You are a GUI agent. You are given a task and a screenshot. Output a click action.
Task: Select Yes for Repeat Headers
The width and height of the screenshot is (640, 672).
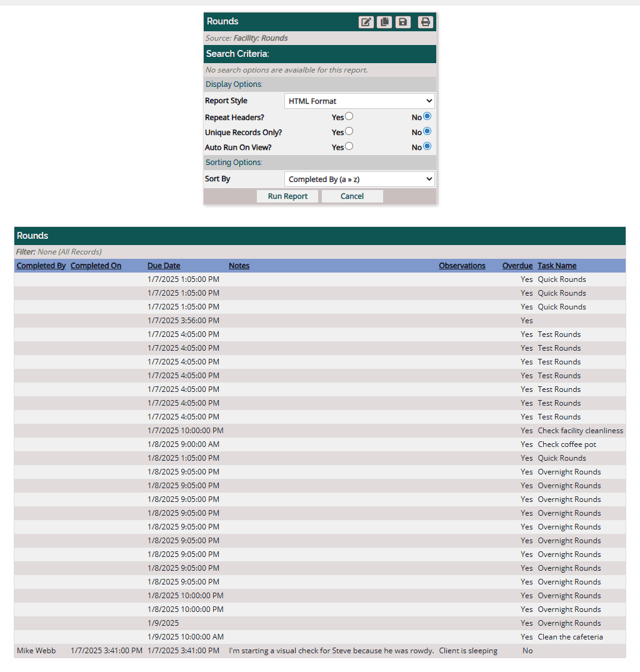[x=349, y=116]
